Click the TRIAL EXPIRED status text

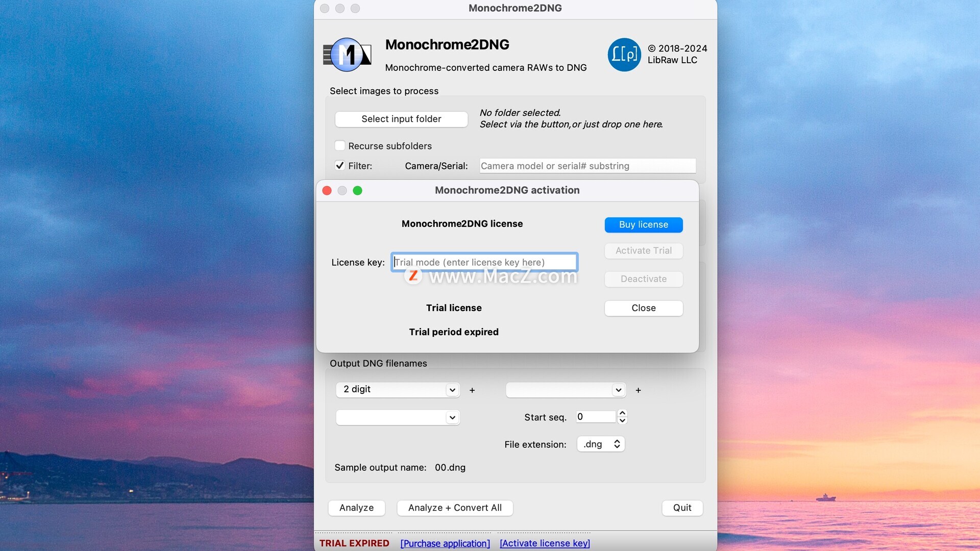(x=354, y=544)
